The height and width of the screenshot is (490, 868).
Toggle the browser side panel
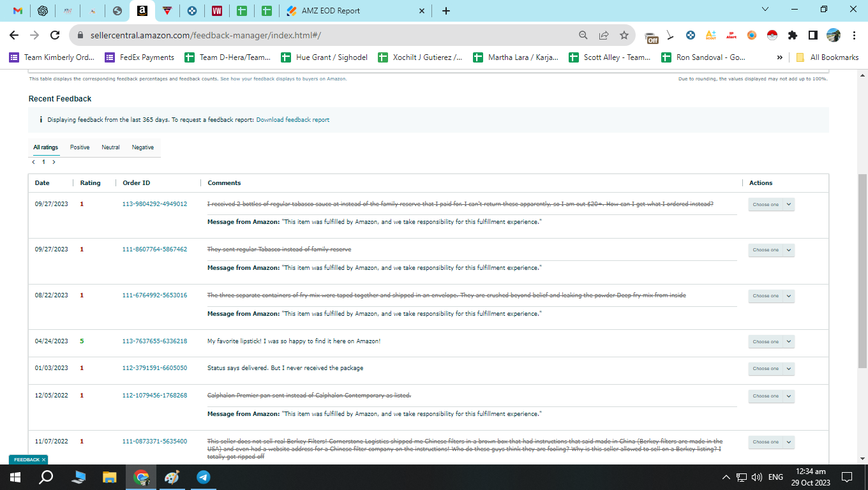click(813, 35)
